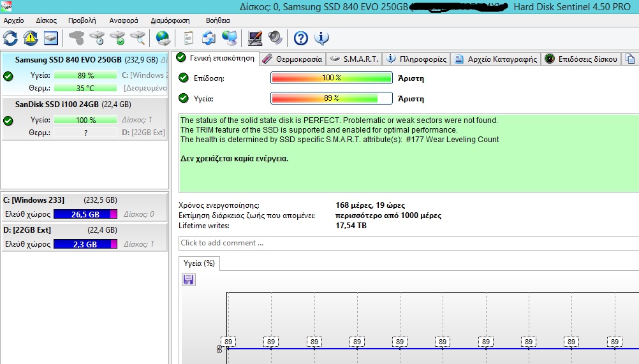639x364 pixels.
Task: Click the disk with green checkmark icon
Action: [x=117, y=38]
